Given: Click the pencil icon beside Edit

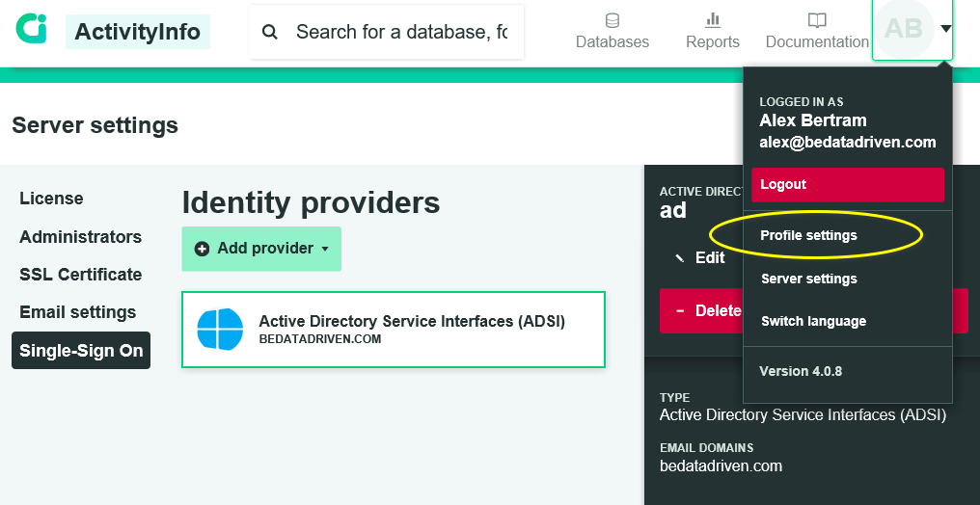Looking at the screenshot, I should [x=680, y=258].
